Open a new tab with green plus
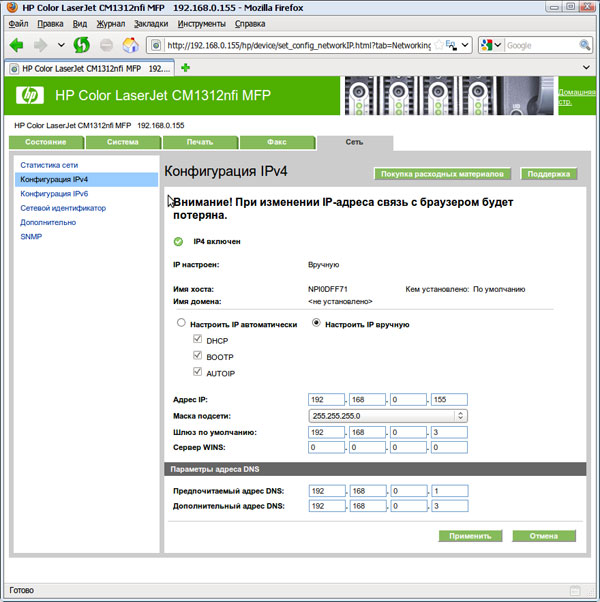Viewport: 600px width, 602px height. pos(185,68)
